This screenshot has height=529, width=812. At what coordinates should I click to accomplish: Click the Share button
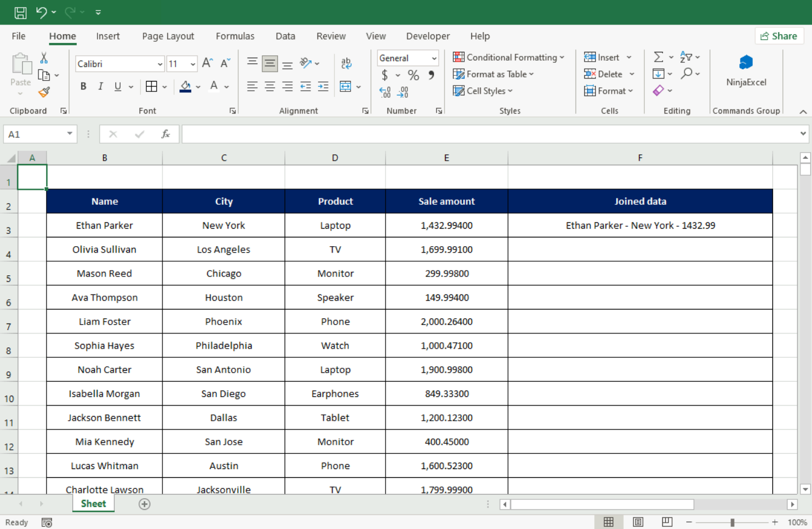[x=779, y=36]
